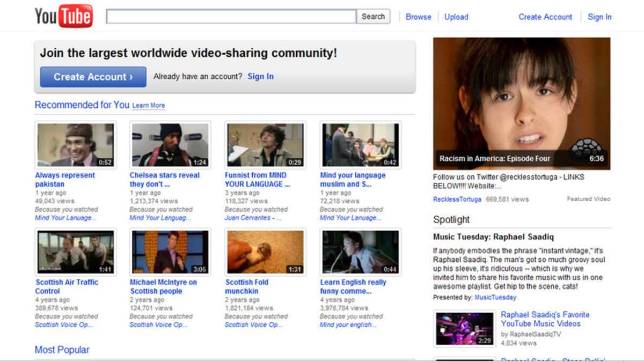Click the 'Spotlight' heading
Screen dimensions: 644x362
pyautogui.click(x=451, y=219)
